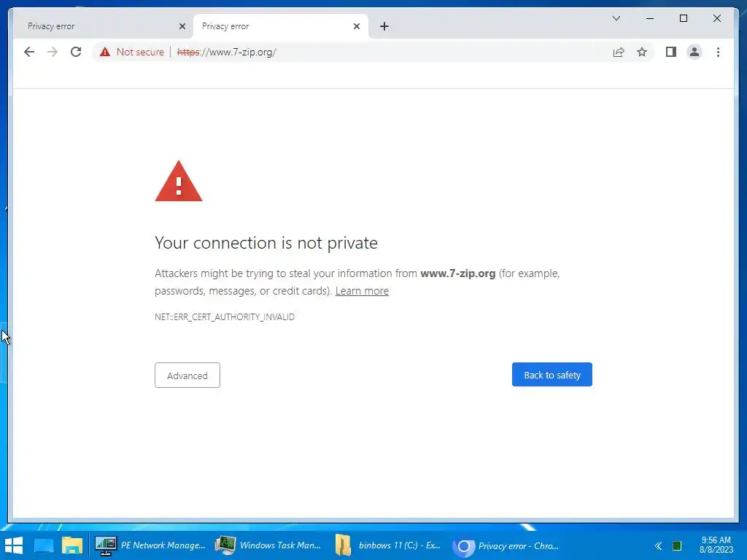
Task: Expand the tab search chevron
Action: click(x=616, y=18)
